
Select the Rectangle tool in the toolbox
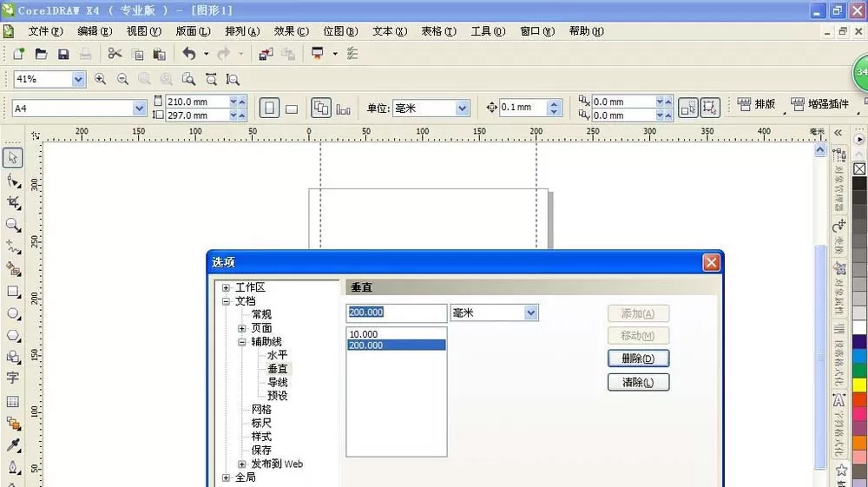point(13,292)
